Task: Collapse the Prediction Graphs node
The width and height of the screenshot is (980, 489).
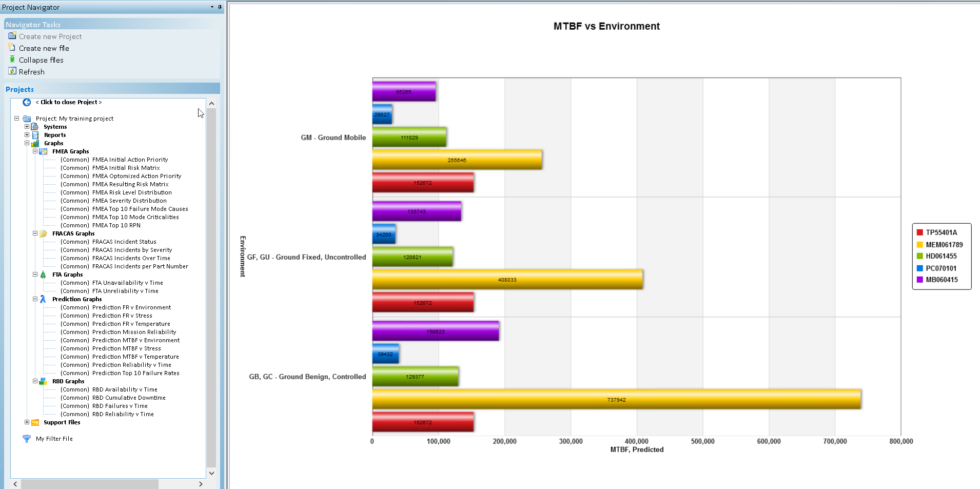Action: 35,299
